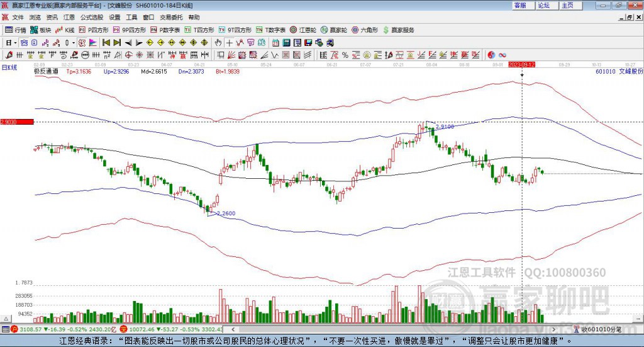The height and width of the screenshot is (347, 644).
Task: Open the 板块 sector view
Action: tap(41, 30)
